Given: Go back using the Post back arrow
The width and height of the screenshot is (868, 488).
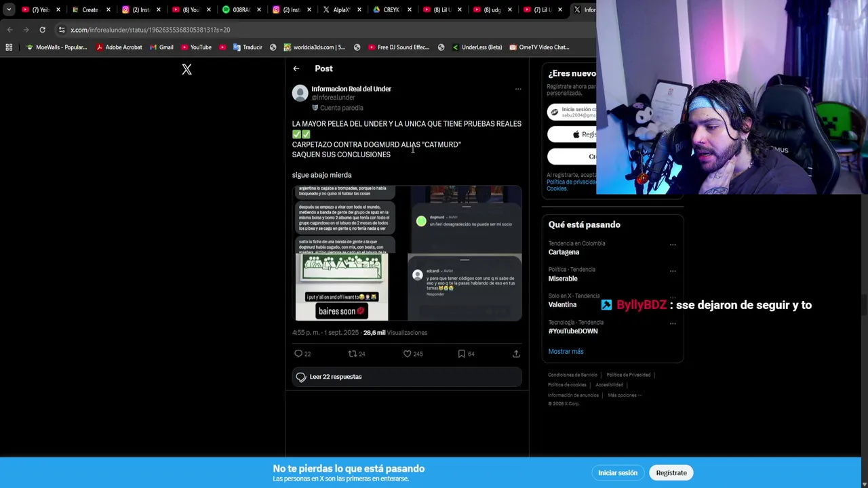Looking at the screenshot, I should coord(296,68).
